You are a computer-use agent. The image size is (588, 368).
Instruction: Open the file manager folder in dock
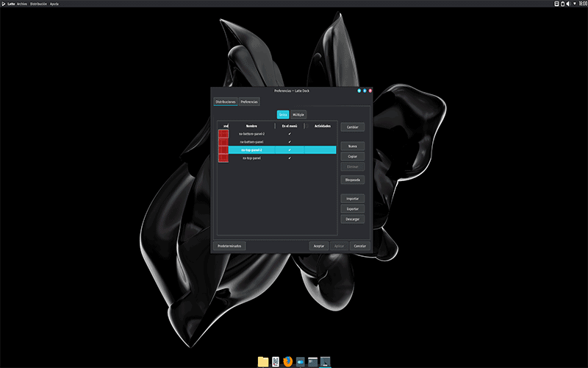pos(263,361)
